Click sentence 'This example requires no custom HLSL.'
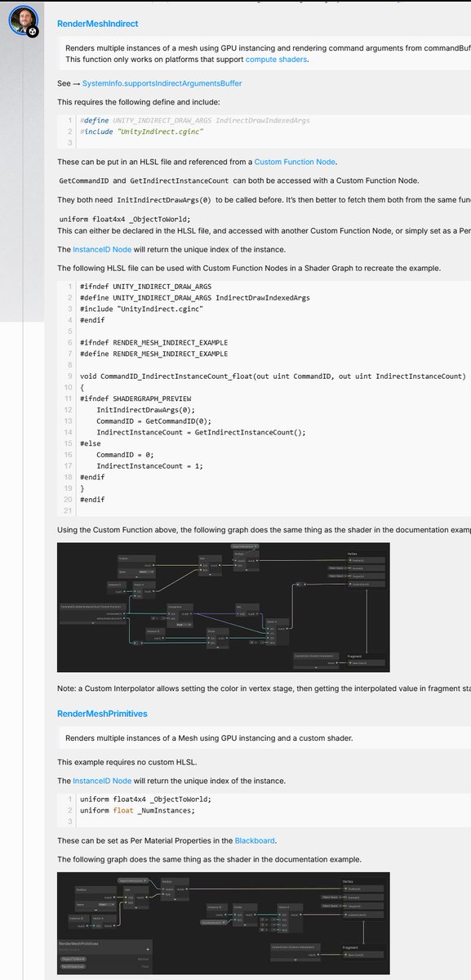471x980 pixels. [128, 762]
